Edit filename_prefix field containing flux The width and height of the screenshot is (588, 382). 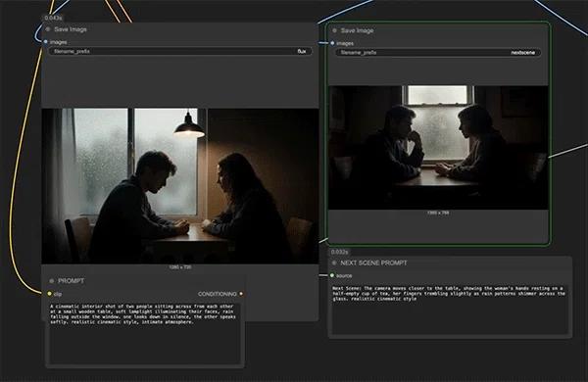pos(180,51)
